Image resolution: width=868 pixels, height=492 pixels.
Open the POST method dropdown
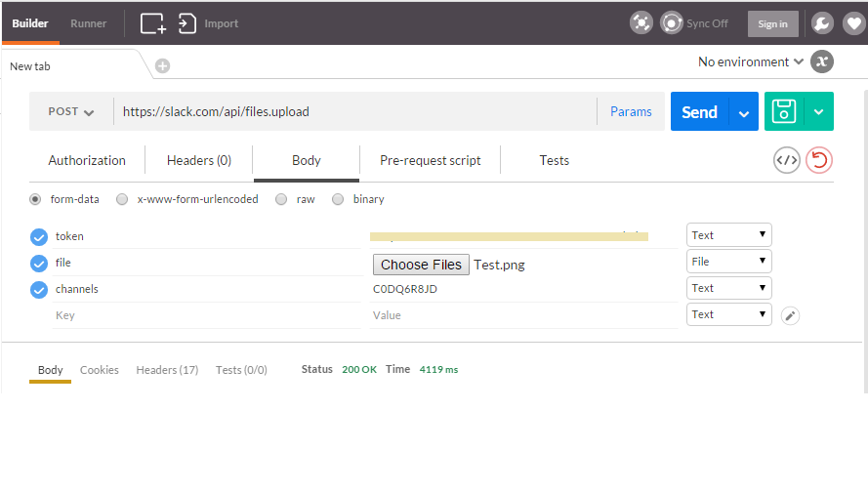coord(71,112)
